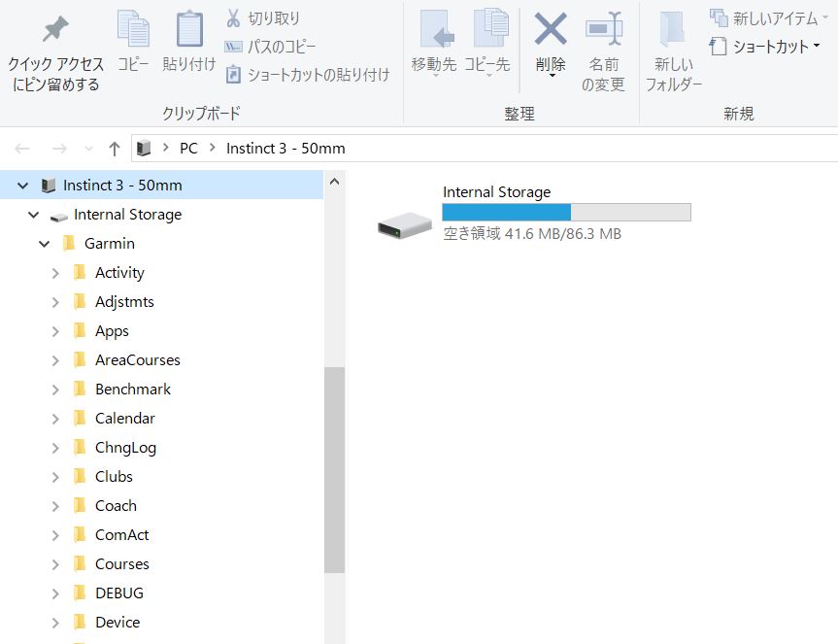The image size is (838, 644).
Task: Click the Clubs folder icon
Action: pyautogui.click(x=80, y=476)
